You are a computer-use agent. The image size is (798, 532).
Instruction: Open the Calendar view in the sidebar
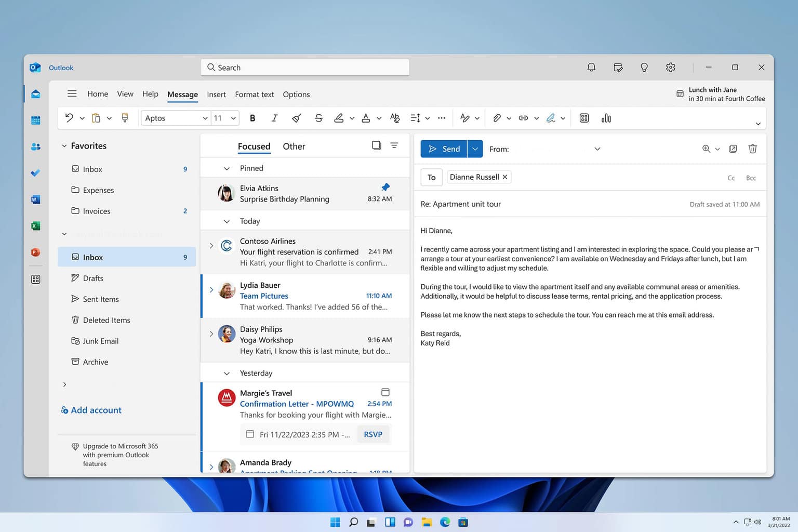click(x=35, y=120)
